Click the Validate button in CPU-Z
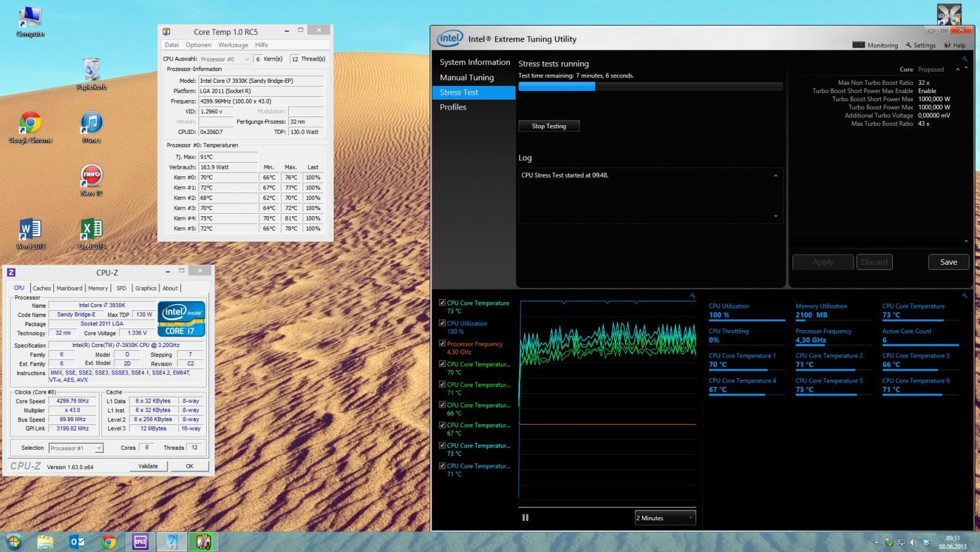 [x=148, y=466]
